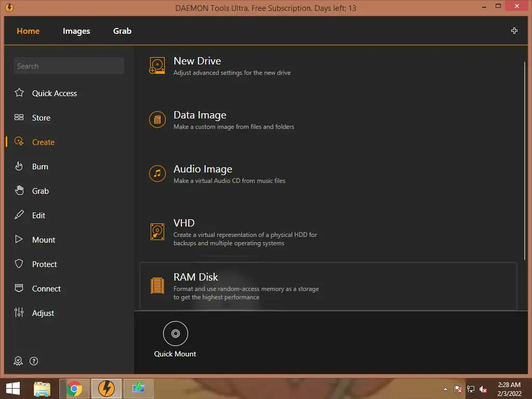Click the Mount play-triangle icon
Viewport: 532px width, 399px height.
(x=19, y=239)
